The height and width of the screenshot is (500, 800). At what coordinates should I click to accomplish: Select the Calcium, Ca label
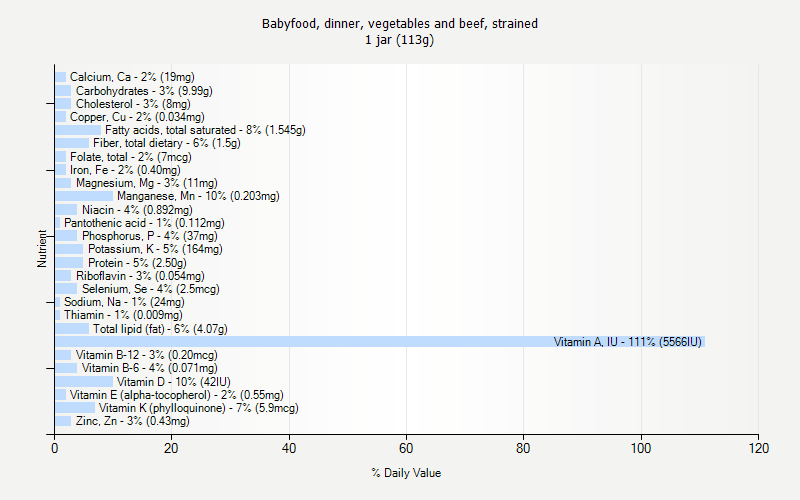pyautogui.click(x=132, y=77)
